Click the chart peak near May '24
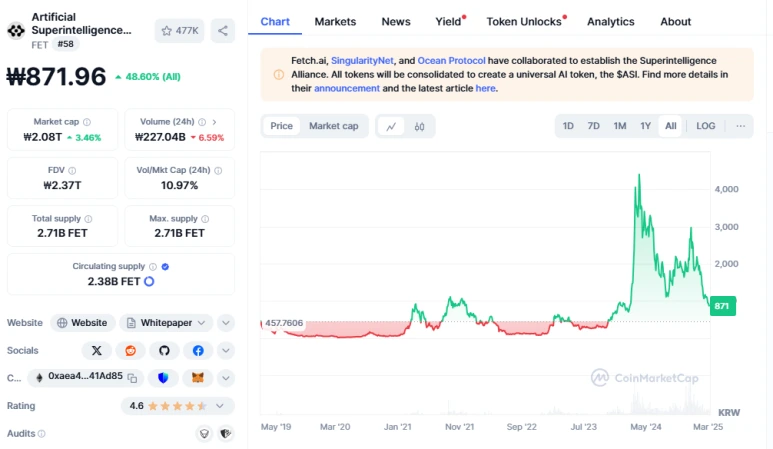This screenshot has height=449, width=773. tap(639, 175)
